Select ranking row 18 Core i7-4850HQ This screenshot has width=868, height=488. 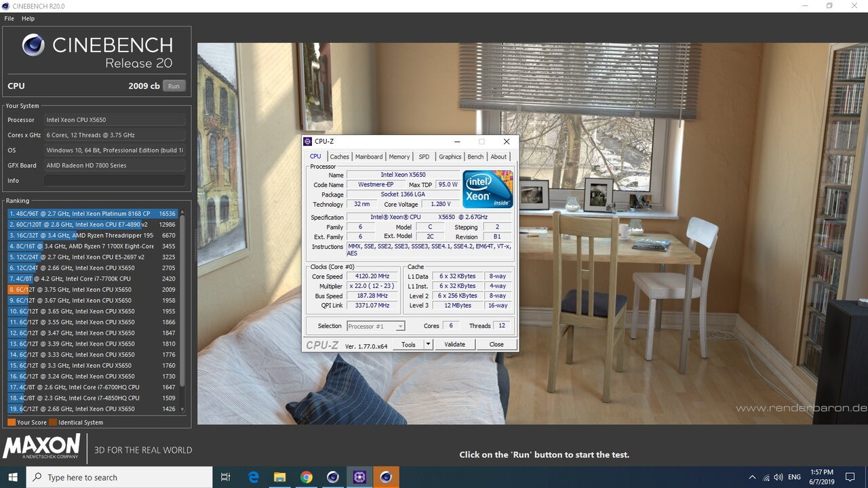[93, 398]
